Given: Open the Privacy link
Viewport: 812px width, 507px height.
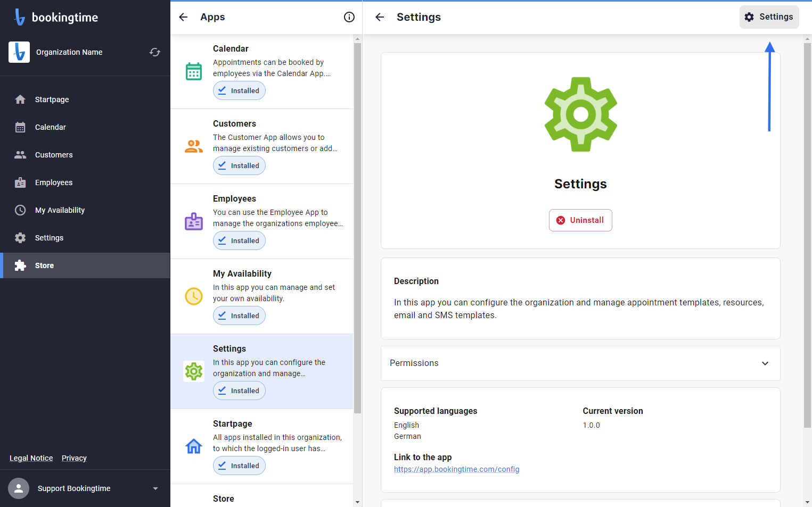Looking at the screenshot, I should click(x=74, y=458).
